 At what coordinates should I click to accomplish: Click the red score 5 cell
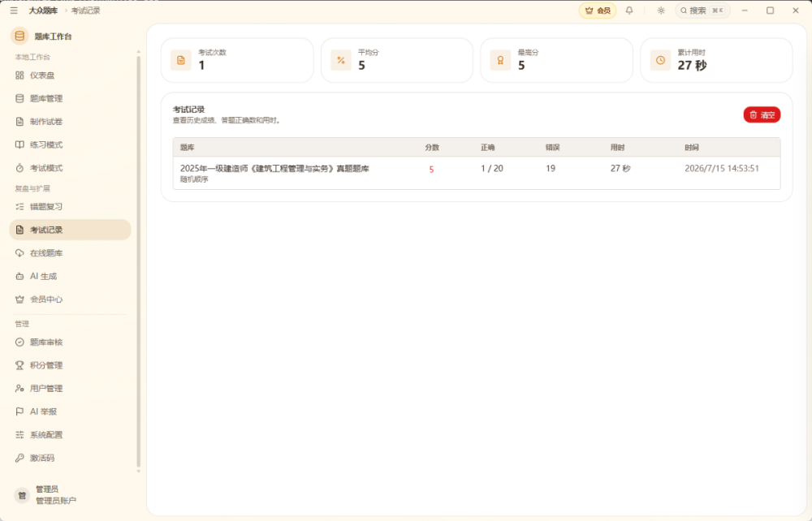431,169
